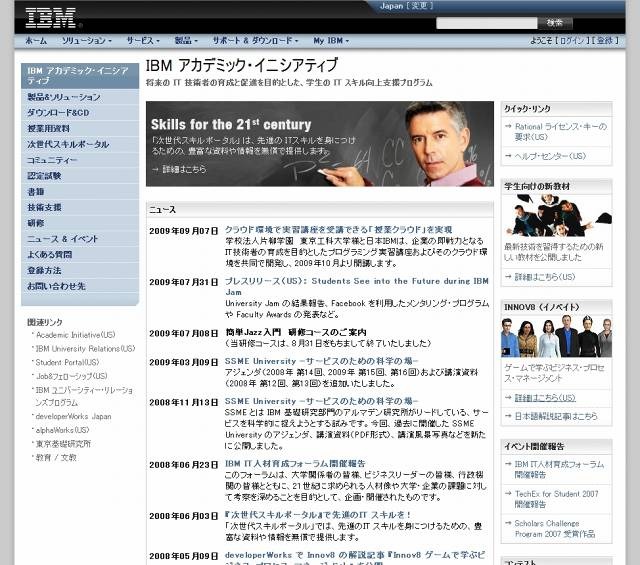Open IBM IT人材育成フォーラム開催報告 news link

(295, 464)
